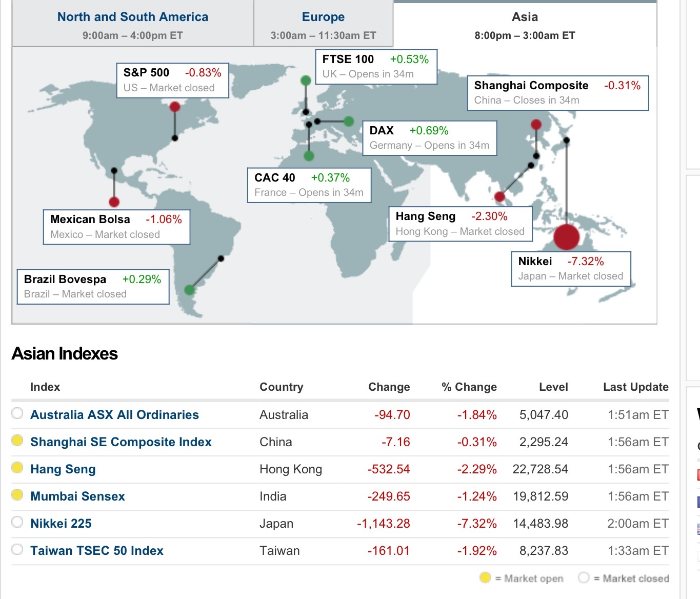Click the -1.92% change value
This screenshot has height=599, width=700.
point(477,551)
